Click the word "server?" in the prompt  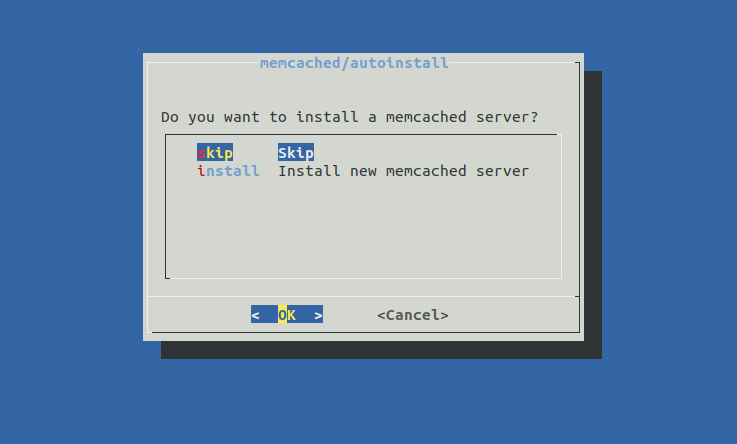point(507,117)
